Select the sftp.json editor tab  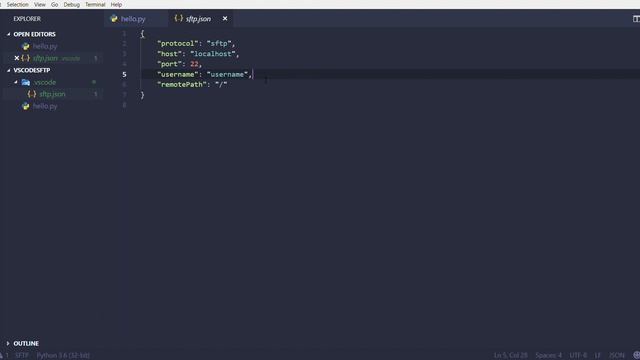pos(198,19)
